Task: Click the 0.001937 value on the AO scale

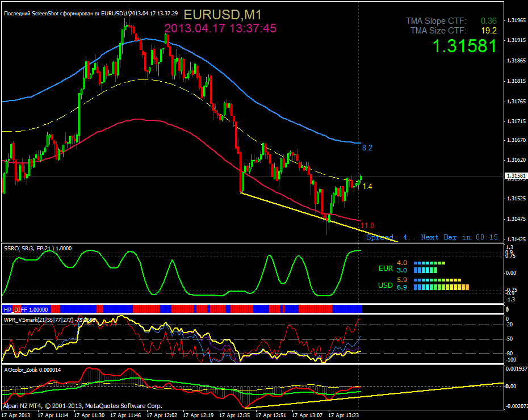Action: point(516,369)
